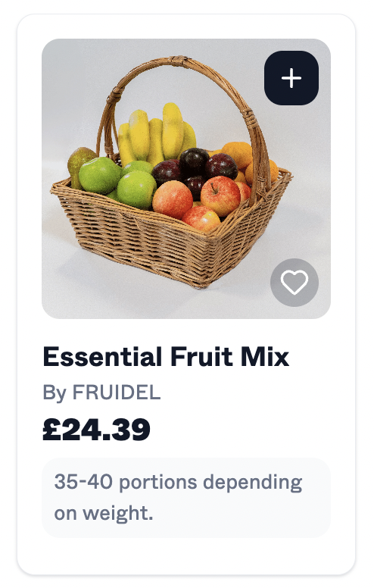The image size is (374, 588).
Task: Click the white plus symbol inside the dark button
Action: tap(291, 78)
